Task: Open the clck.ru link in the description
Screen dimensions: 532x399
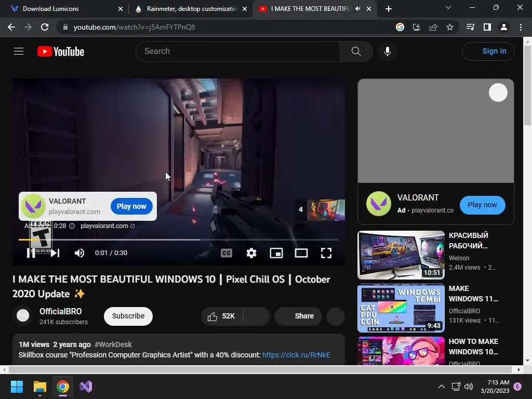Action: pyautogui.click(x=296, y=355)
